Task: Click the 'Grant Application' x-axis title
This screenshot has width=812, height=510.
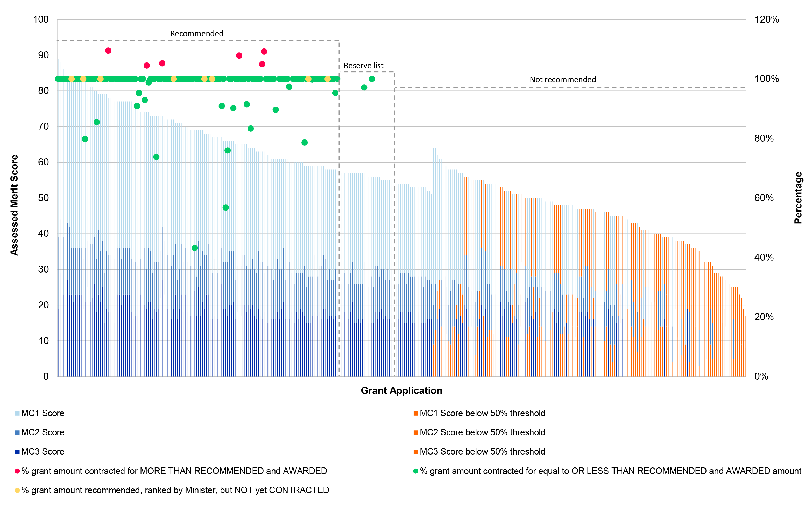Action: click(x=401, y=390)
